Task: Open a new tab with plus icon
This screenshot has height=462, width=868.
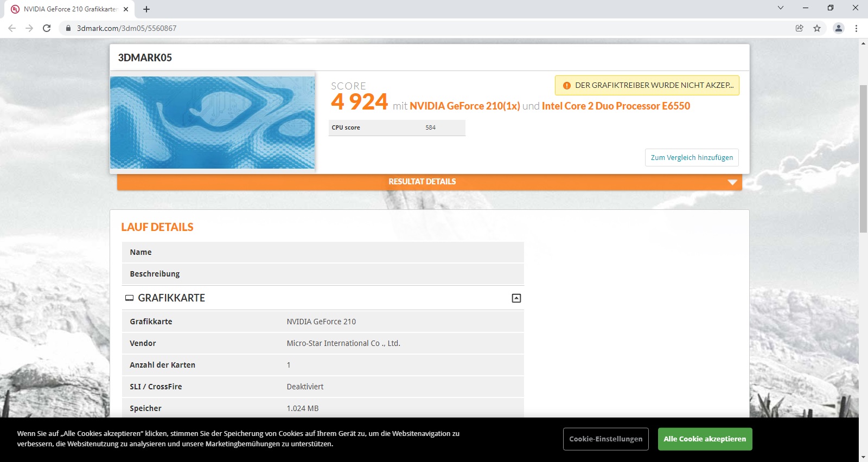Action: (146, 9)
